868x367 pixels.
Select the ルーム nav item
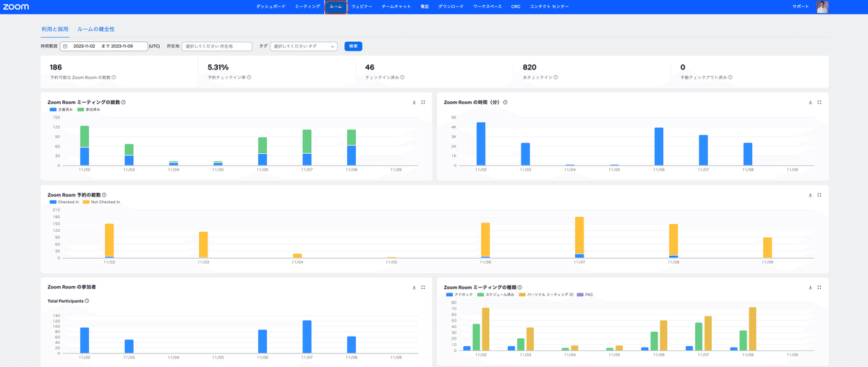coord(336,7)
